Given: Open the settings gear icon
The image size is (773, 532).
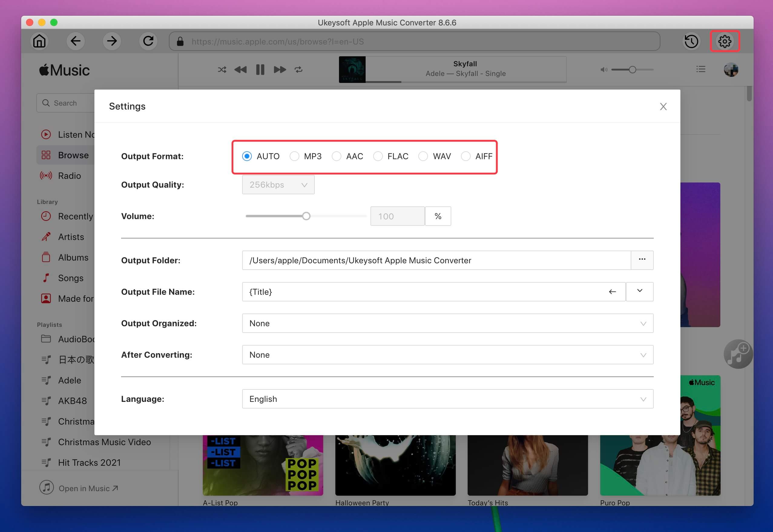Looking at the screenshot, I should tap(725, 41).
